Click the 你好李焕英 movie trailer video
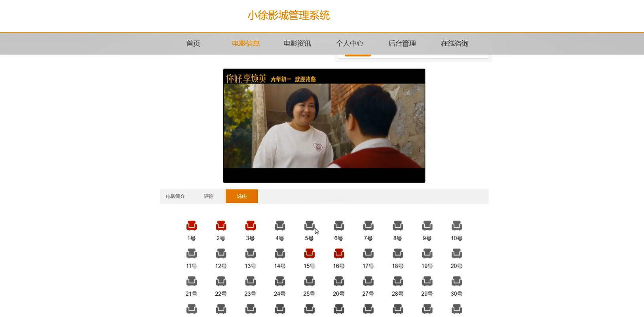Viewport: 644px width, 317px height. [x=324, y=126]
